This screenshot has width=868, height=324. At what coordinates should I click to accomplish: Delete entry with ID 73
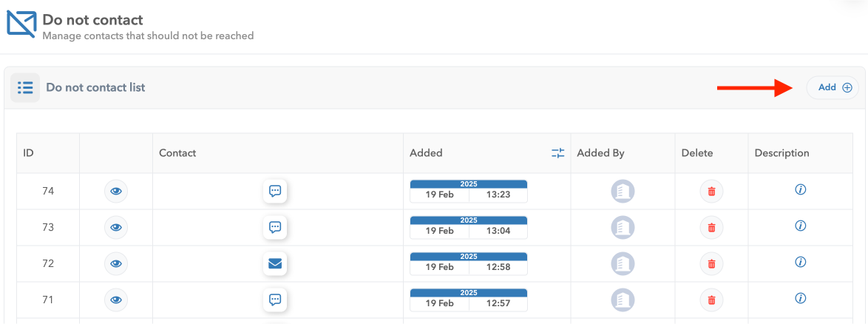tap(711, 228)
